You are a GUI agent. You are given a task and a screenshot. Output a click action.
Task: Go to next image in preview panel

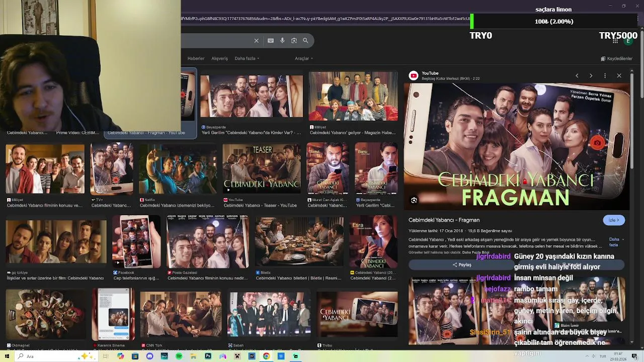tap(591, 75)
